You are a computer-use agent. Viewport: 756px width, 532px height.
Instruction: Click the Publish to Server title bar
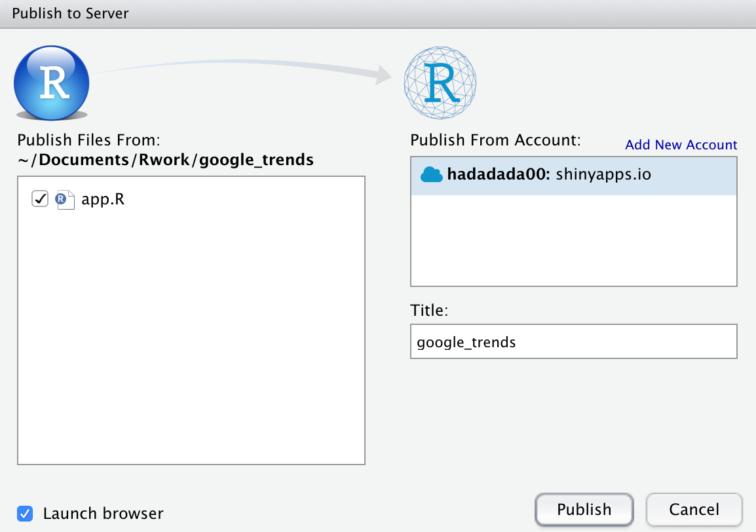click(378, 14)
